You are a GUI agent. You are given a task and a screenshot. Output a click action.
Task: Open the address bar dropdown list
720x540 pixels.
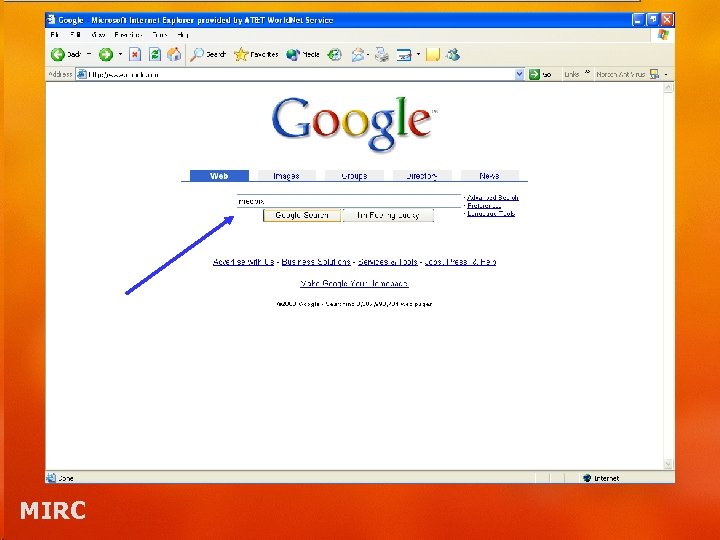coord(519,74)
